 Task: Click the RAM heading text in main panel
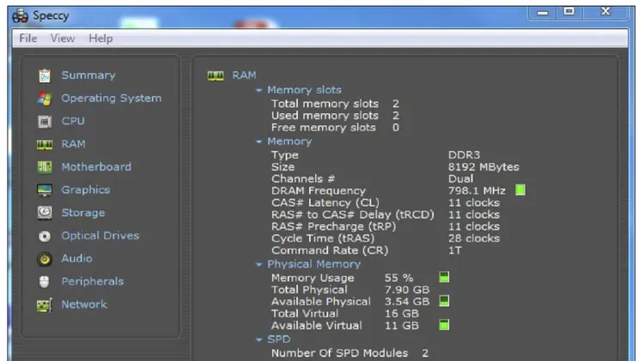245,75
